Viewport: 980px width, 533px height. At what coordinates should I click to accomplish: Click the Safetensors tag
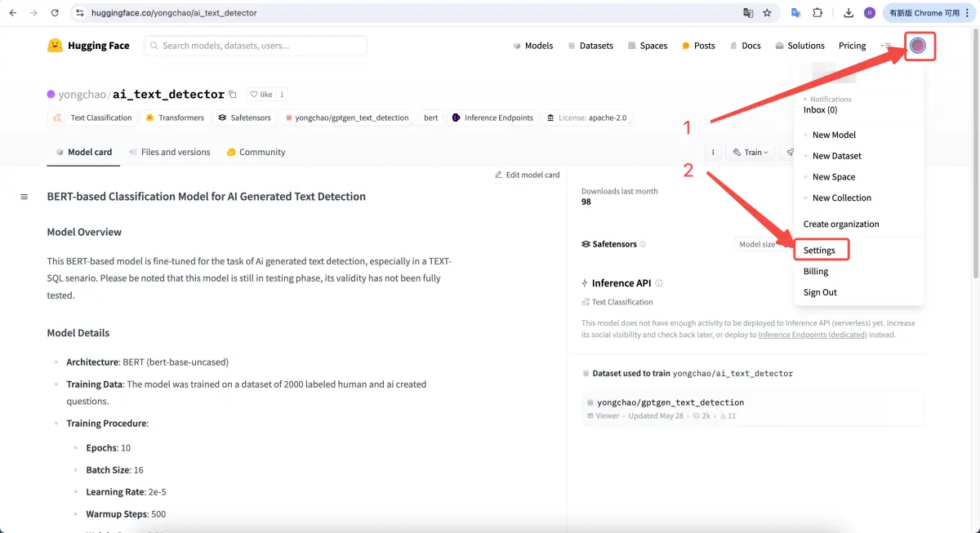[244, 118]
